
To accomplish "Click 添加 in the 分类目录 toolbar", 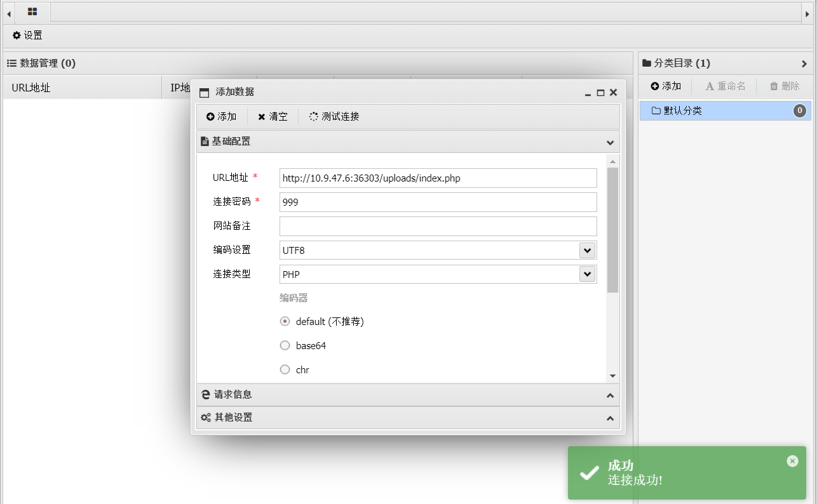I will 666,86.
